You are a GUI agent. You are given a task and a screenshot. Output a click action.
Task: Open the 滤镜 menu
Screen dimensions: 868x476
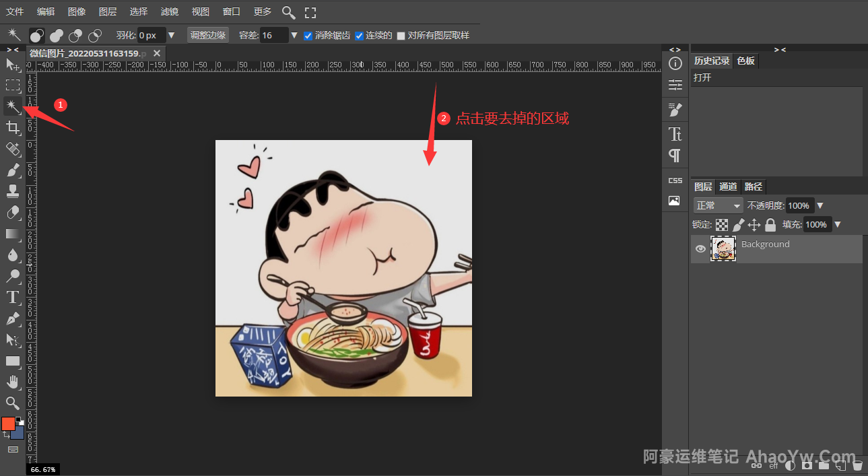[170, 12]
